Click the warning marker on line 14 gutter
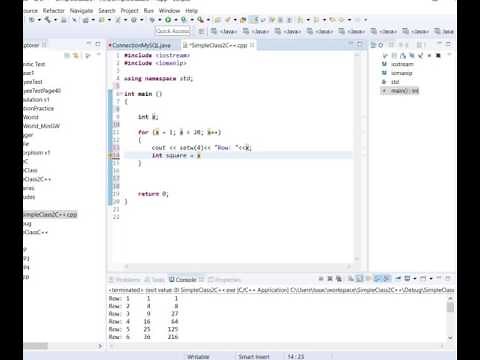Image resolution: width=480 pixels, height=360 pixels. tap(111, 155)
